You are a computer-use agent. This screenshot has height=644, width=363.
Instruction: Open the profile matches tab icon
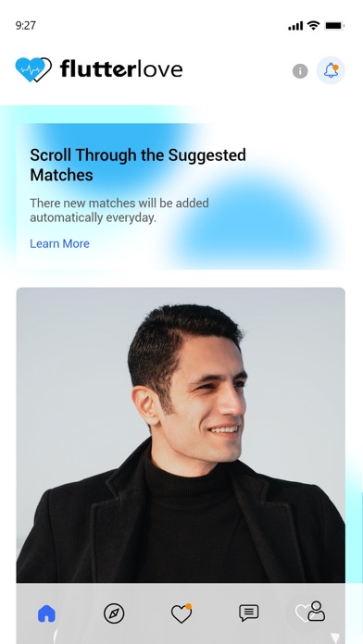point(311,613)
